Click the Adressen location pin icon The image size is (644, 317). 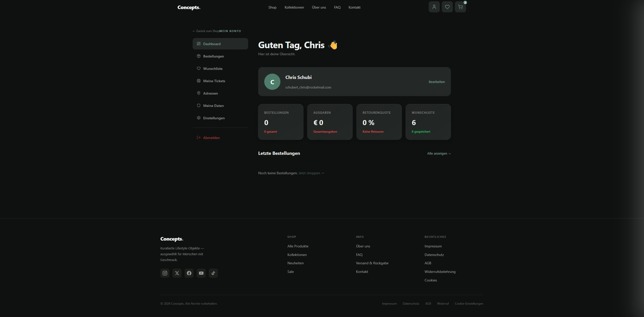[x=199, y=93]
